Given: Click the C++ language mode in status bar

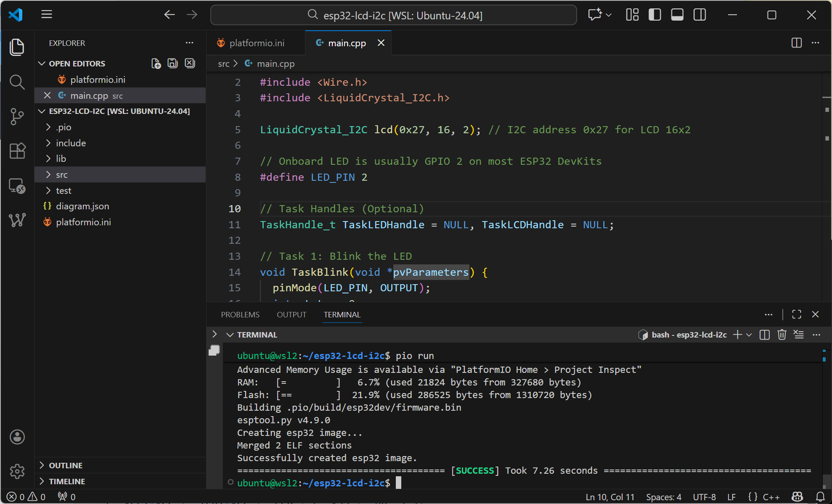Looking at the screenshot, I should point(771,497).
